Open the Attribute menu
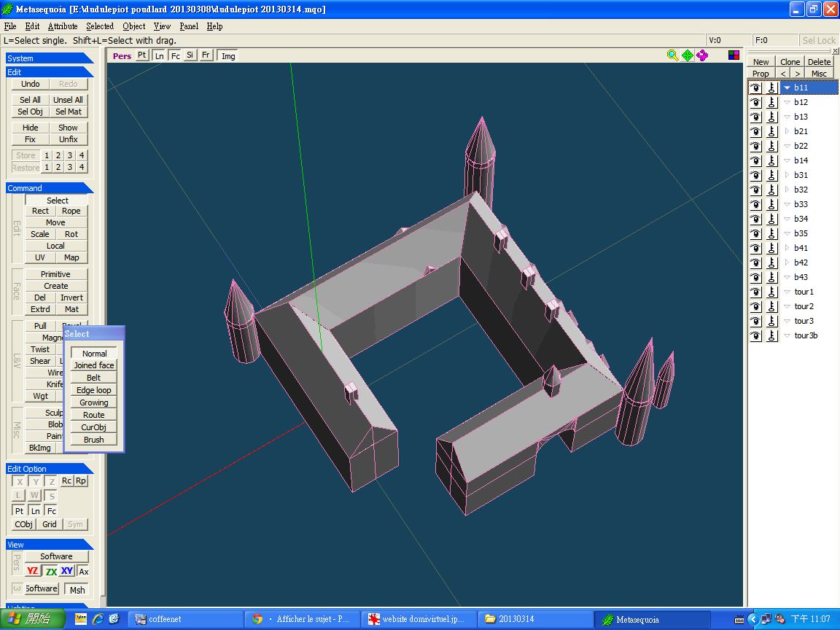 click(x=63, y=26)
